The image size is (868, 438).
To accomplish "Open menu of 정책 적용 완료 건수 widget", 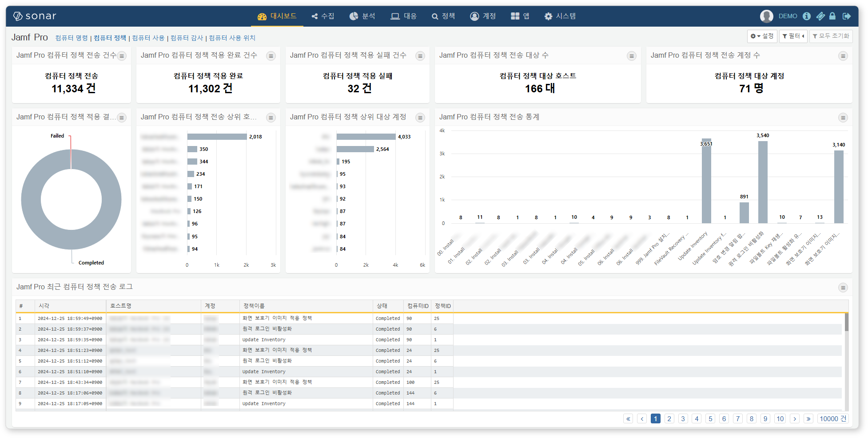I will (271, 56).
